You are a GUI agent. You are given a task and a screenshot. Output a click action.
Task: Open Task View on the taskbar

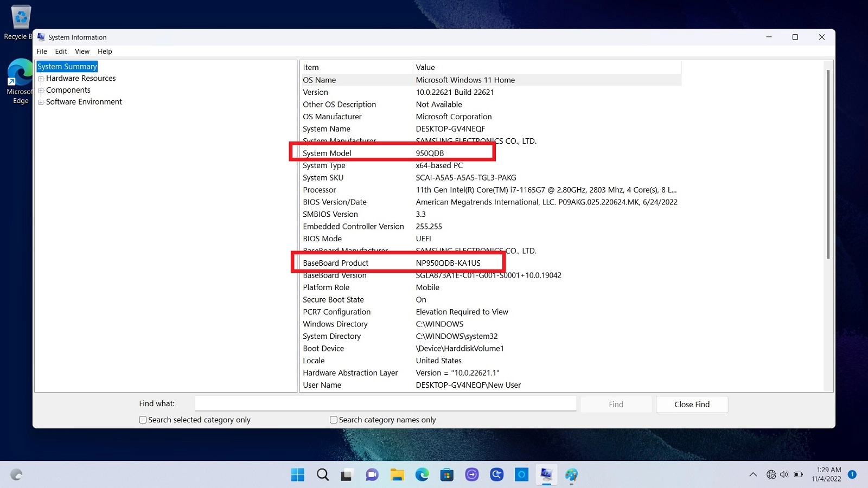(x=347, y=475)
